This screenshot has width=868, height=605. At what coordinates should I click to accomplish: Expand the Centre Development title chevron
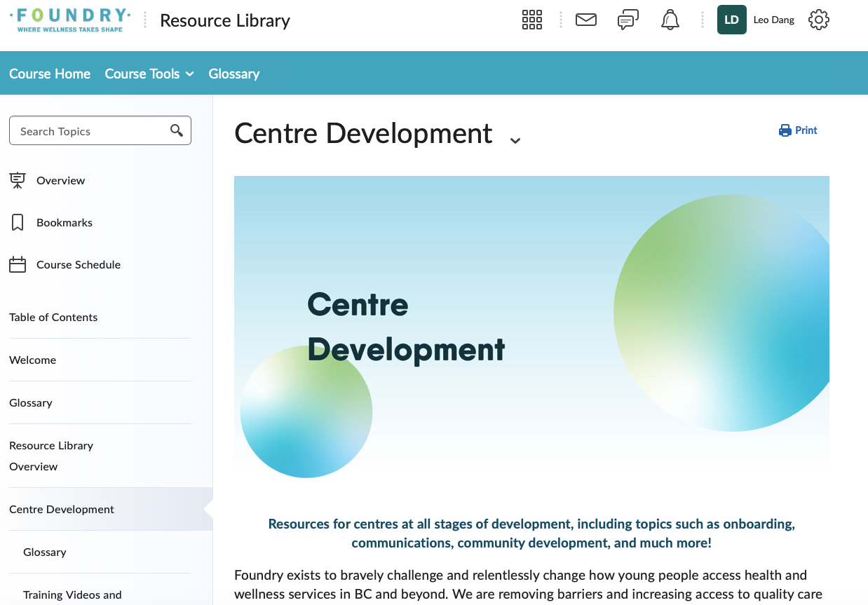click(515, 140)
